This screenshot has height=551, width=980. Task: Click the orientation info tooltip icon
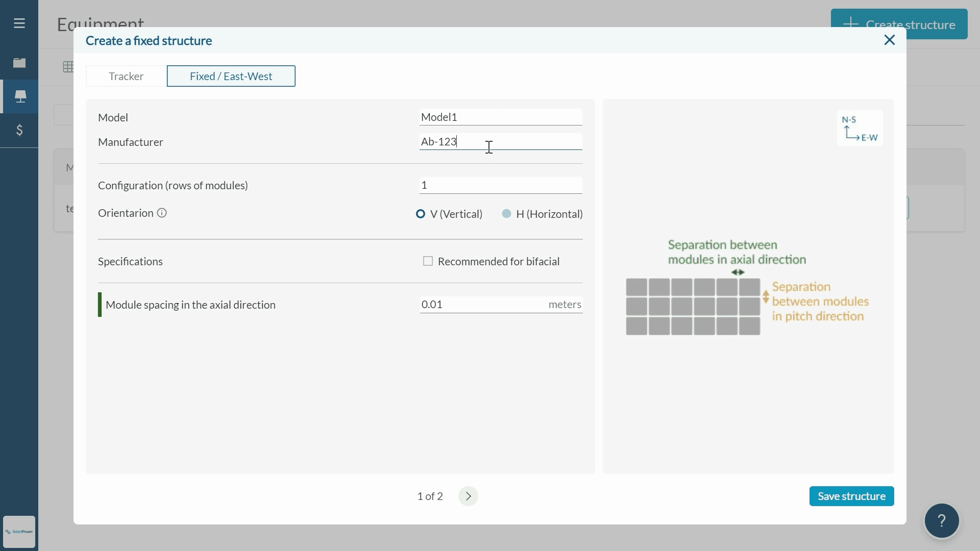pos(161,213)
